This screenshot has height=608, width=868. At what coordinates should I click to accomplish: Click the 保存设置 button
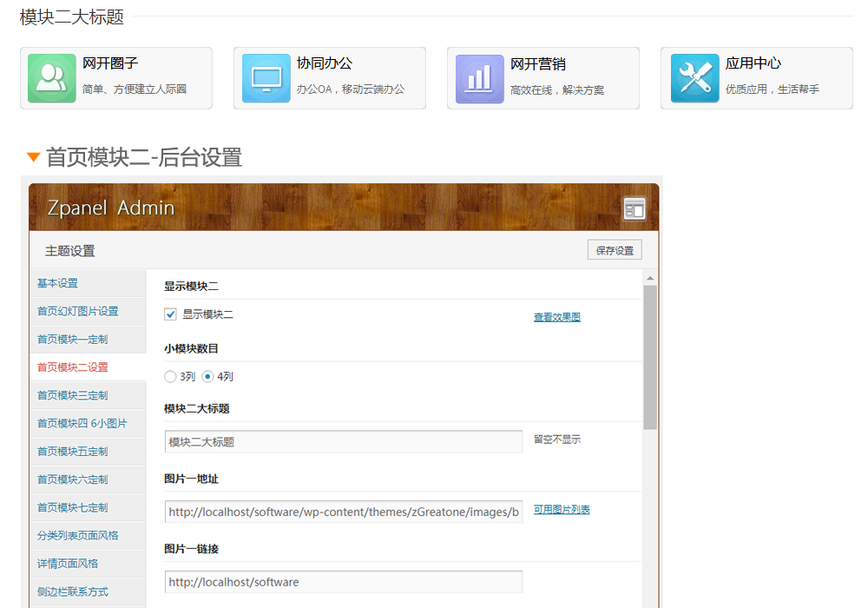(615, 250)
